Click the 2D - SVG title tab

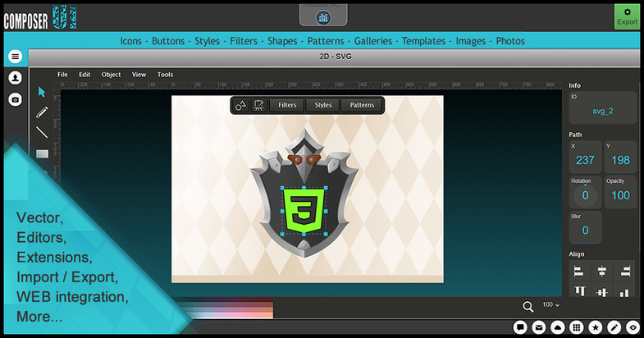(x=336, y=57)
